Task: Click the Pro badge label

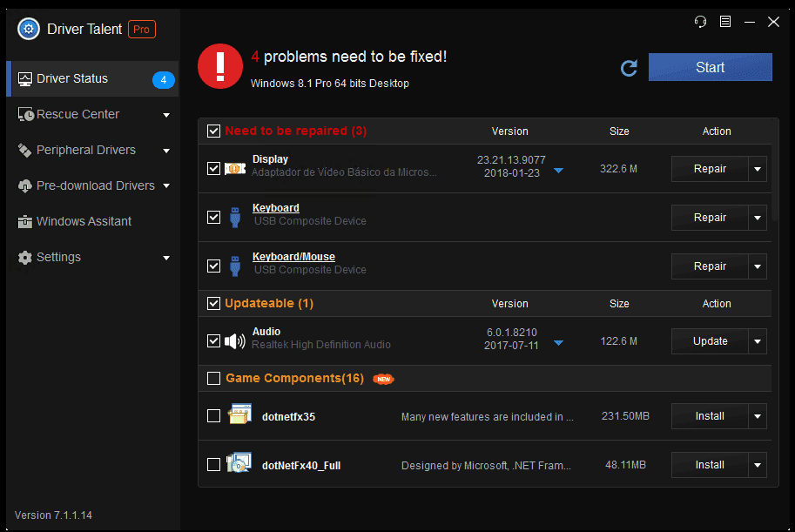Action: coord(141,30)
